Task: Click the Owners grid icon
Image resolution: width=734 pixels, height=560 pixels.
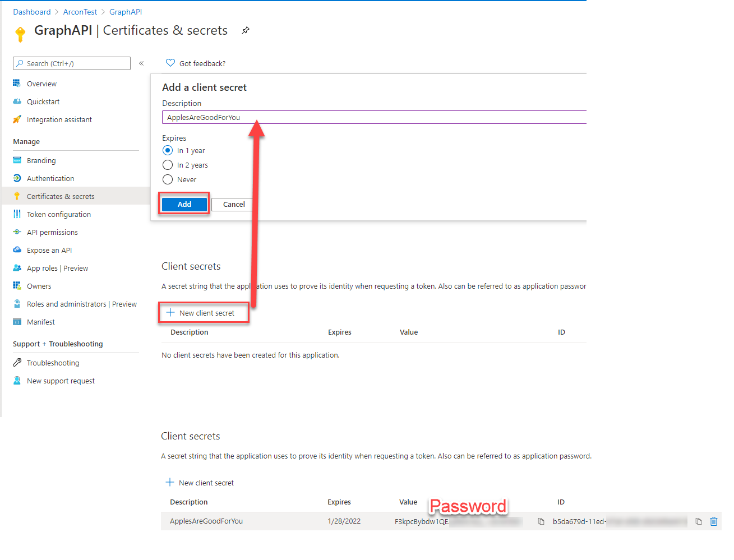Action: (17, 286)
